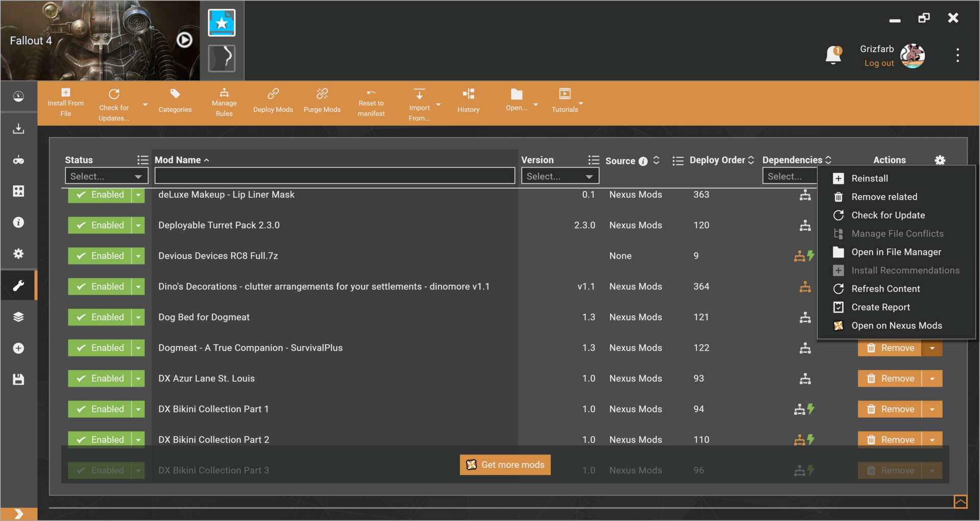Open Tutorials from the toolbar
The height and width of the screenshot is (521, 980).
(x=565, y=101)
